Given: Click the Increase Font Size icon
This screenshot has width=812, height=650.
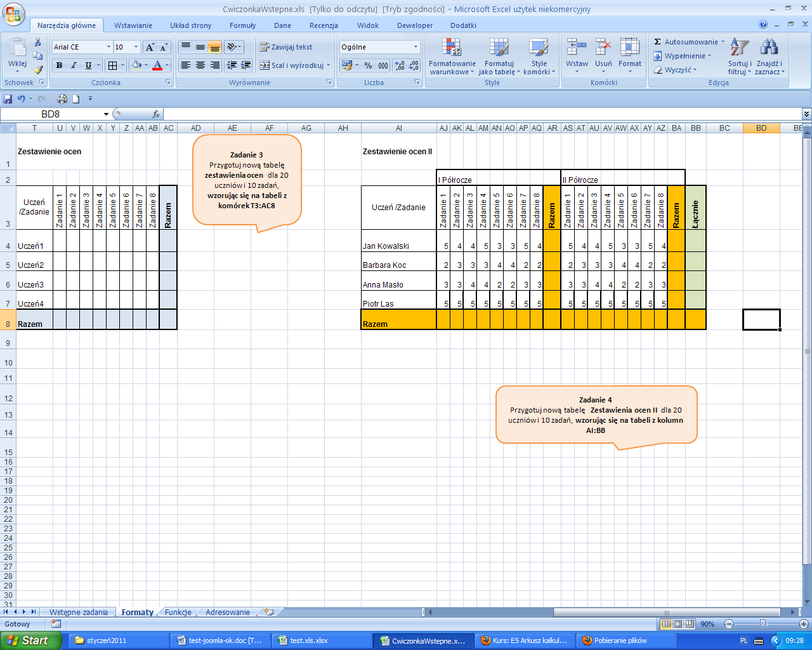Looking at the screenshot, I should [x=150, y=48].
